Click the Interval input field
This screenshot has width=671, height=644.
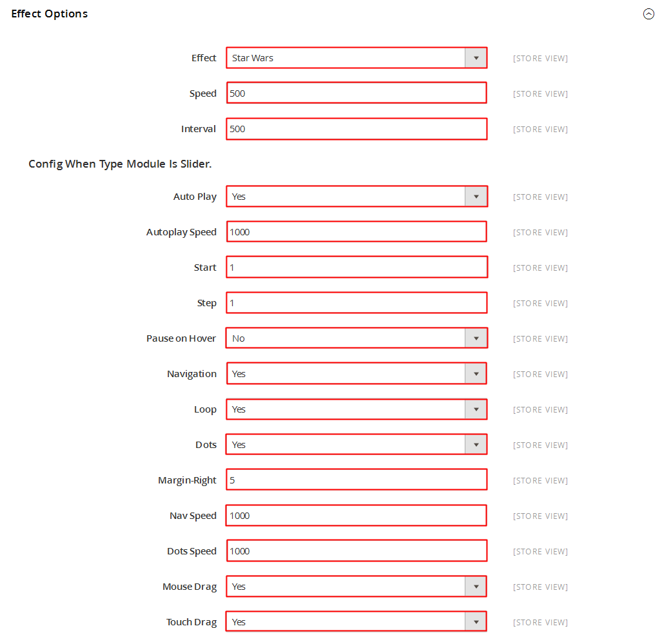pyautogui.click(x=356, y=129)
